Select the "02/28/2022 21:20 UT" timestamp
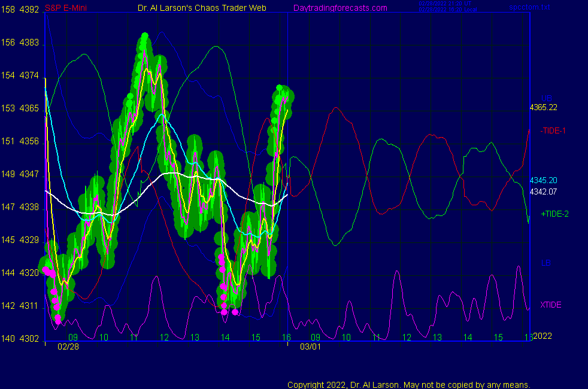The width and height of the screenshot is (588, 389). pos(445,4)
